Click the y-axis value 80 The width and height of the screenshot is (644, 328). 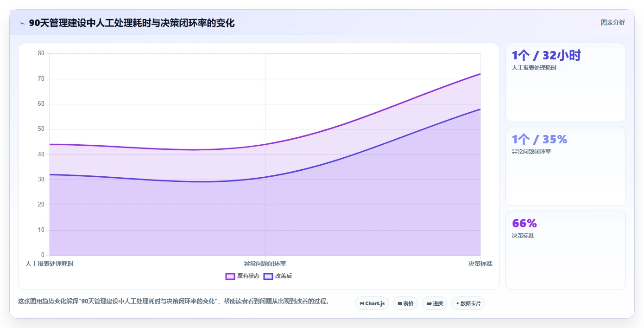pyautogui.click(x=41, y=53)
